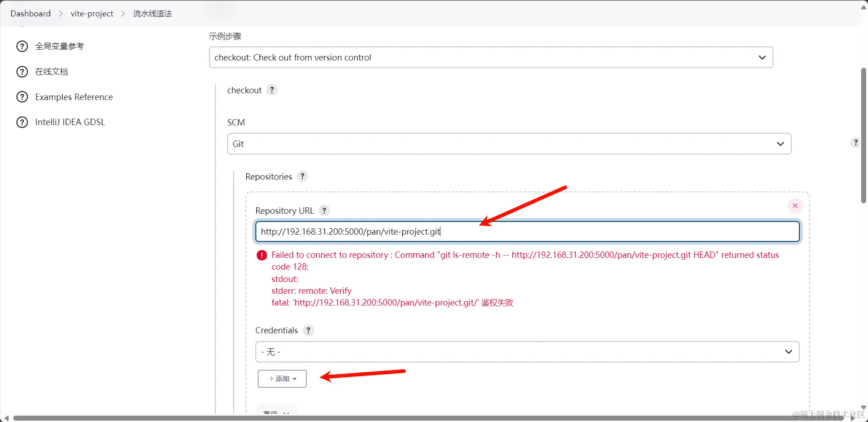
Task: Click the scroll-down arrow of the vertical scrollbar
Action: 863,407
